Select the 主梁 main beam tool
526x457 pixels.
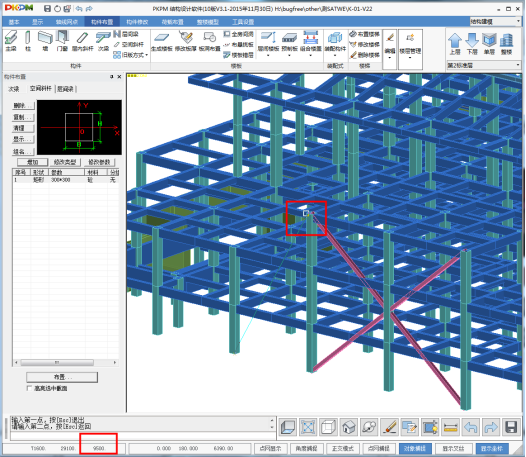pos(11,41)
